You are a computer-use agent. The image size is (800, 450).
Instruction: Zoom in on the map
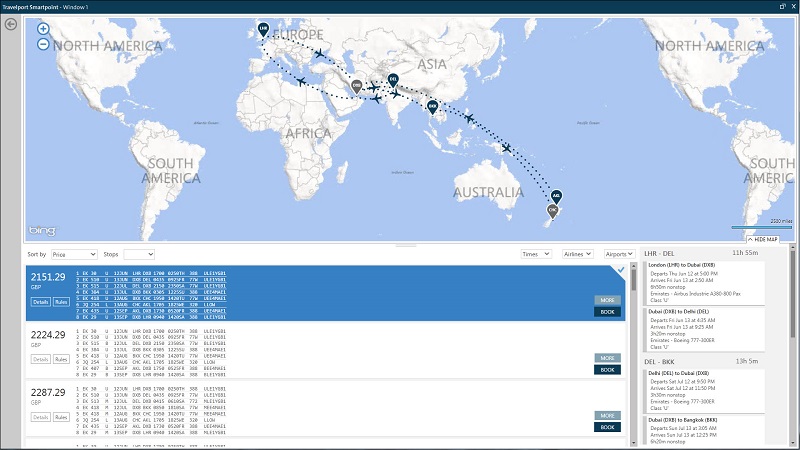(43, 29)
